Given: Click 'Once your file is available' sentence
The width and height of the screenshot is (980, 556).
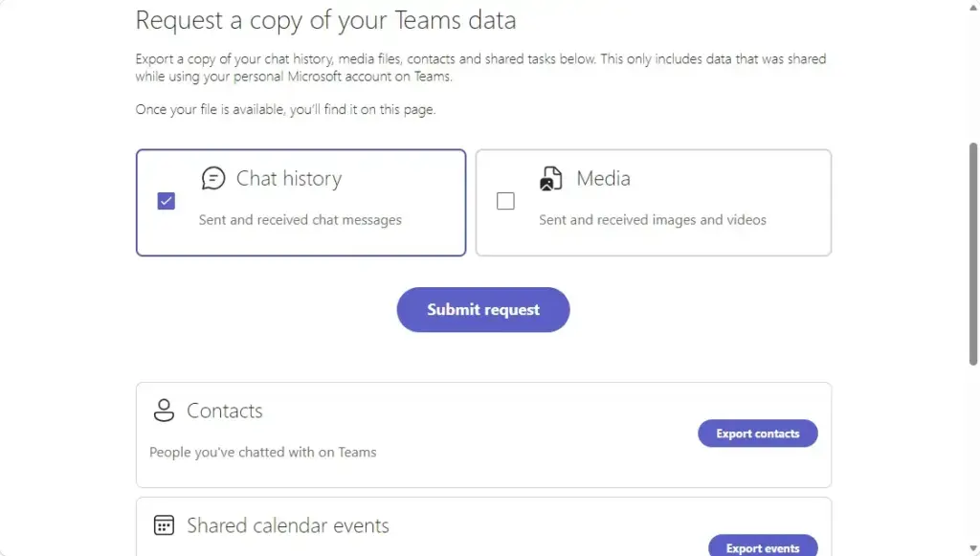Looking at the screenshot, I should (x=285, y=109).
